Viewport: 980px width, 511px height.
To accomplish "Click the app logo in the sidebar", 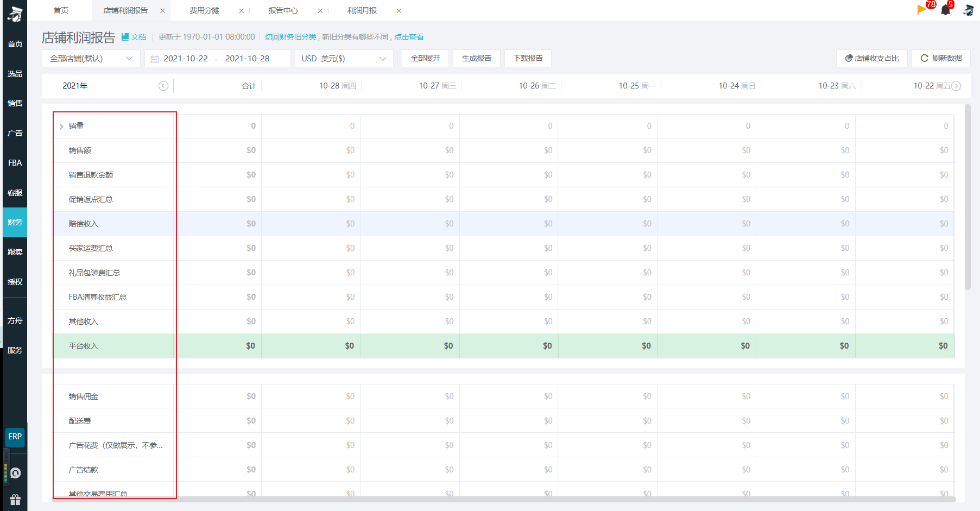I will click(15, 14).
